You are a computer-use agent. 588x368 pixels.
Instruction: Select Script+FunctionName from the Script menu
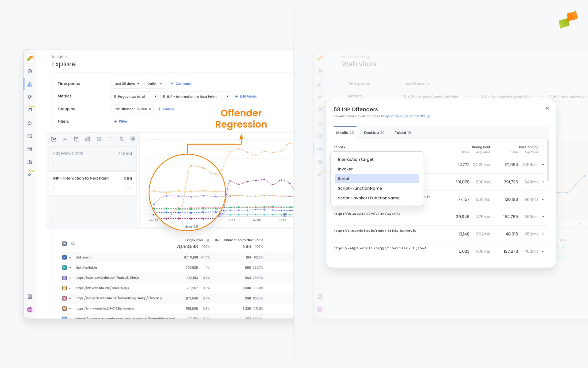point(360,188)
